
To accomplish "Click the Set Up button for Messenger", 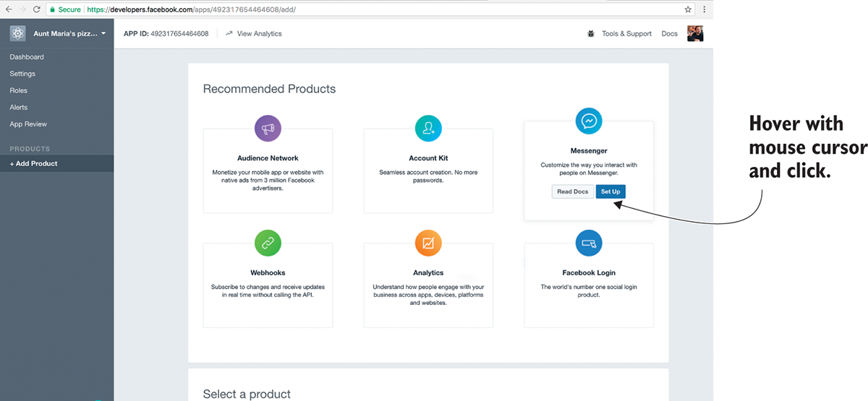I will (x=610, y=191).
